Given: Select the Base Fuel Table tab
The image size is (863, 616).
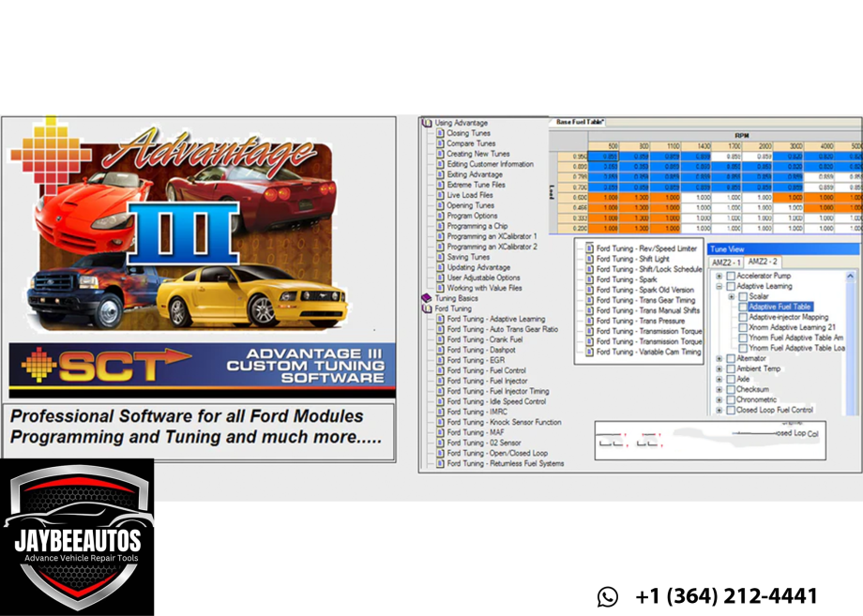Looking at the screenshot, I should (x=579, y=122).
